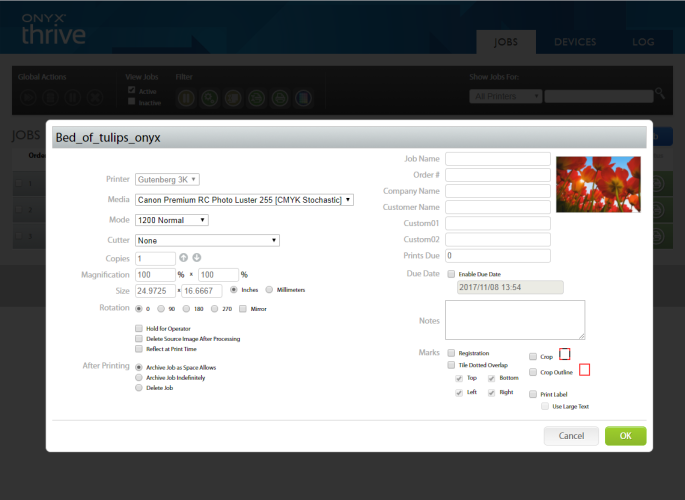Open the Printer dropdown showing Gutenberg 3K
This screenshot has width=685, height=500.
pyautogui.click(x=167, y=179)
